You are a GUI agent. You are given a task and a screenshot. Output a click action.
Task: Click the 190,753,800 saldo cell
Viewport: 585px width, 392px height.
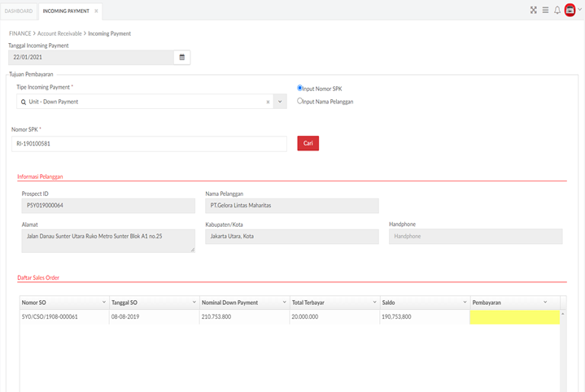[x=425, y=317]
